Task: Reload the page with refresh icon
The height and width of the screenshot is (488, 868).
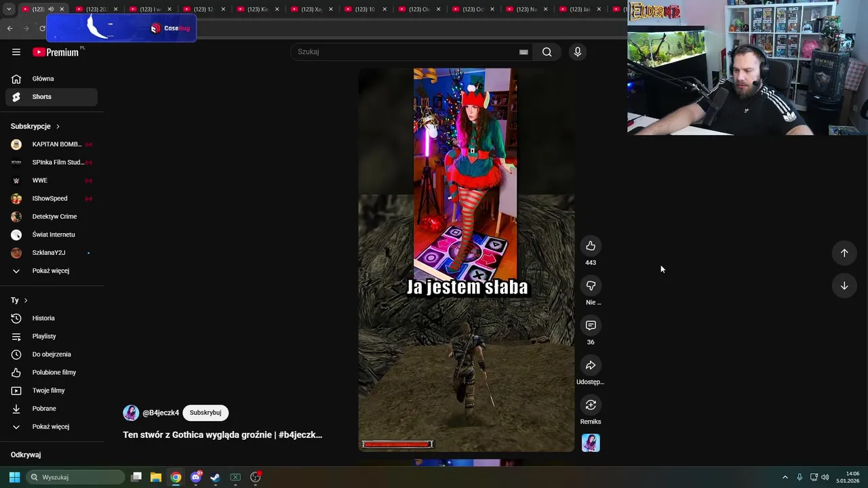Action: [x=42, y=28]
